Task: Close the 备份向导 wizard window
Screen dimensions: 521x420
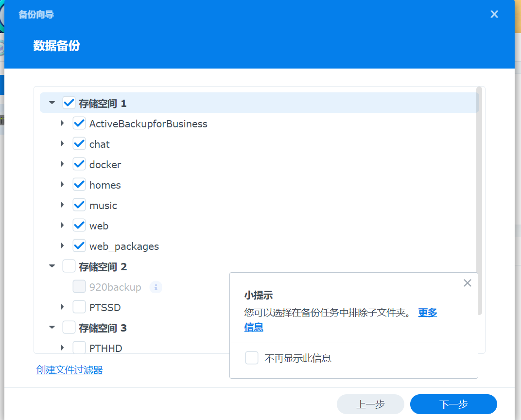Action: [494, 14]
